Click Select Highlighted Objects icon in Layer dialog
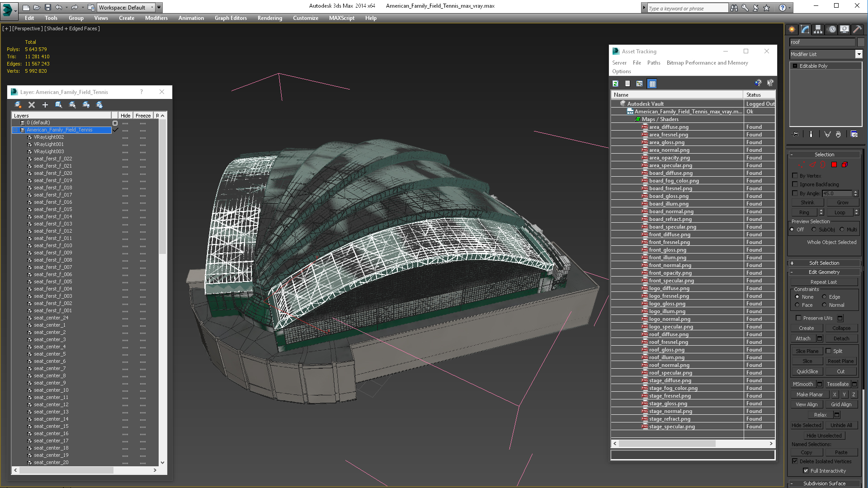Image resolution: width=868 pixels, height=488 pixels. pyautogui.click(x=59, y=105)
